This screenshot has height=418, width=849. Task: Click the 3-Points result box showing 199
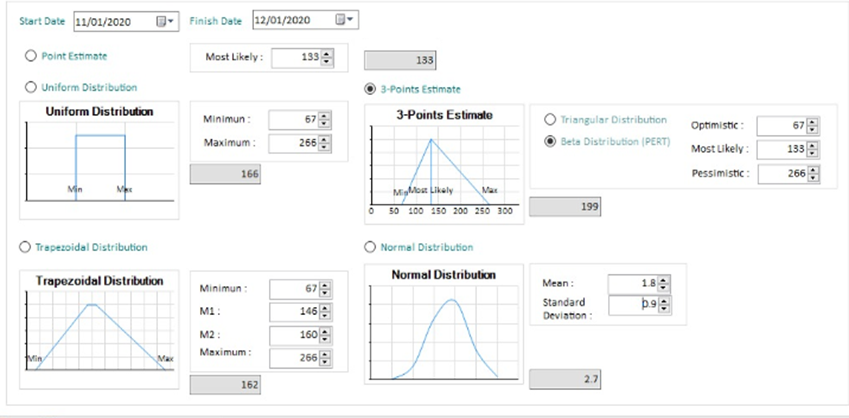[565, 207]
